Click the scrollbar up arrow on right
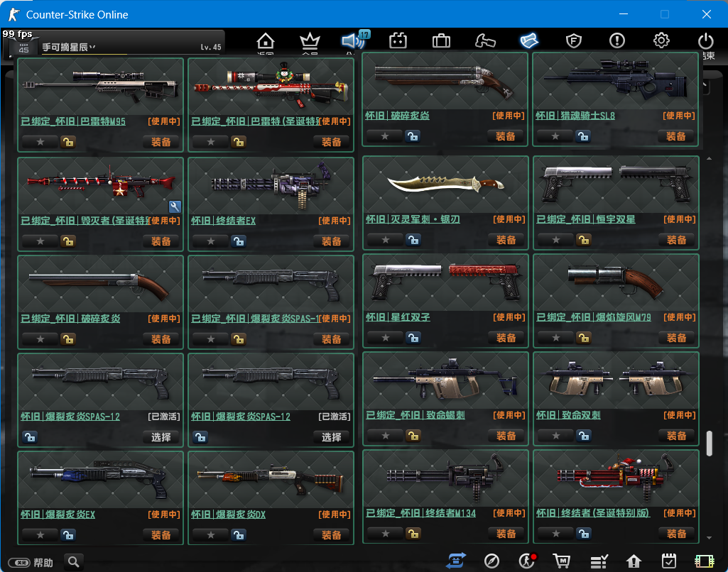728x572 pixels. (x=709, y=159)
